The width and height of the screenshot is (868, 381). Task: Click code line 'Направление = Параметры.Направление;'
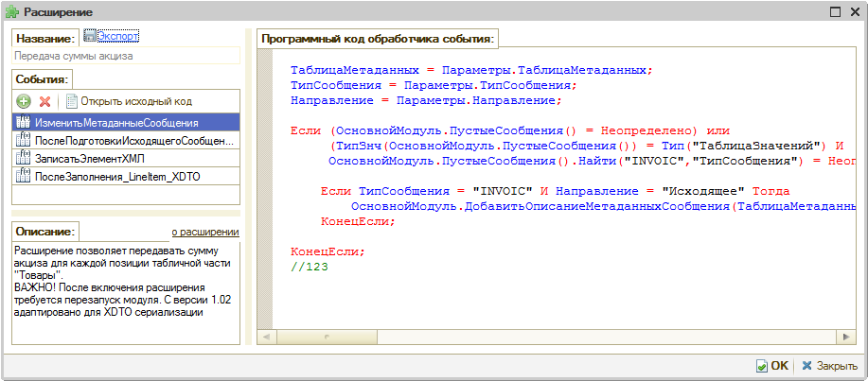tap(426, 100)
